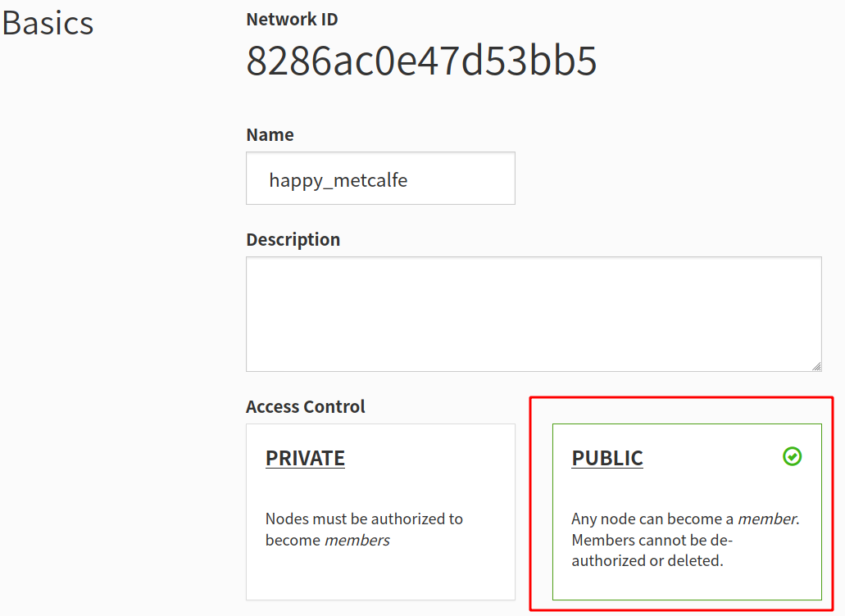
Task: Click the Network ID value 8286ac0e47d53bb5
Action: pyautogui.click(x=421, y=61)
